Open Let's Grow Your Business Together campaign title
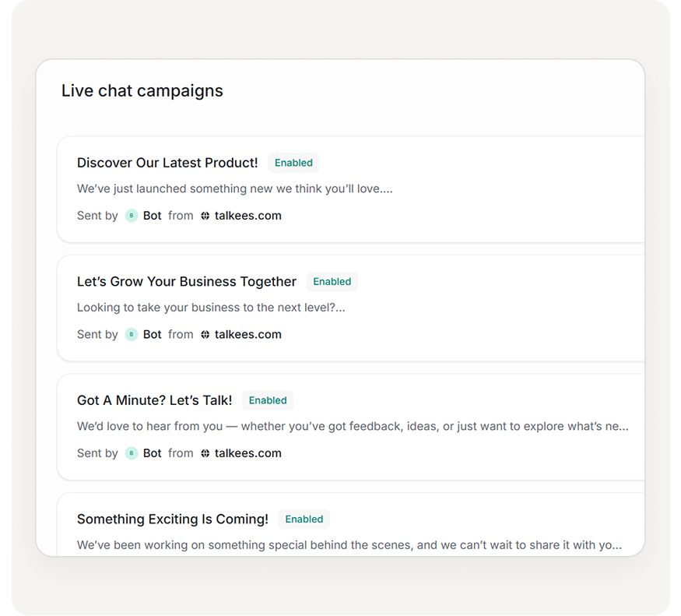The height and width of the screenshot is (616, 681). click(x=187, y=282)
